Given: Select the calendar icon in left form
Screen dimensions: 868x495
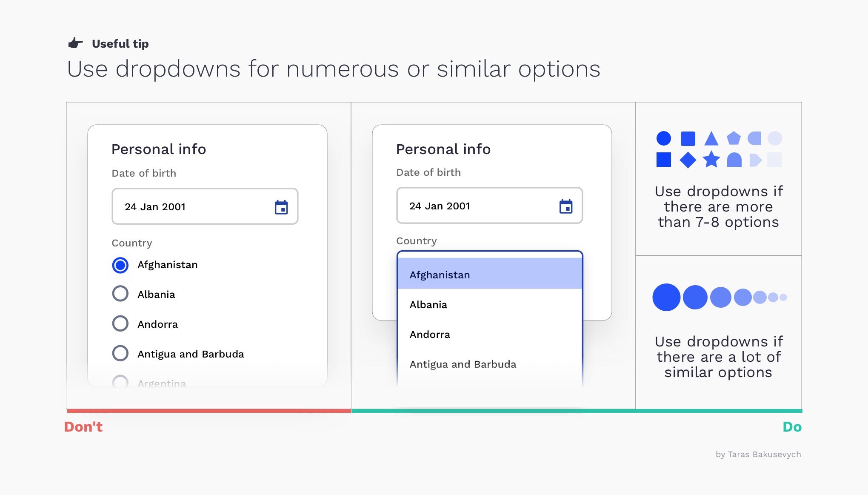Looking at the screenshot, I should [281, 206].
